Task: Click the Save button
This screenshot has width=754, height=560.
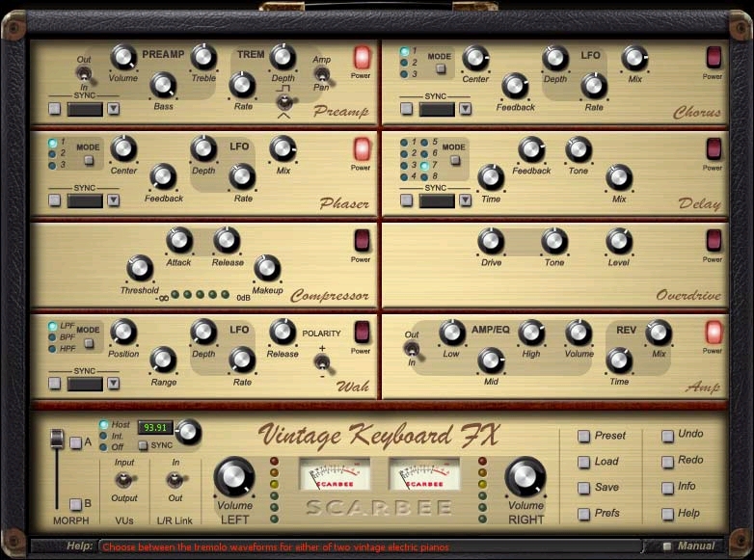Action: point(583,488)
